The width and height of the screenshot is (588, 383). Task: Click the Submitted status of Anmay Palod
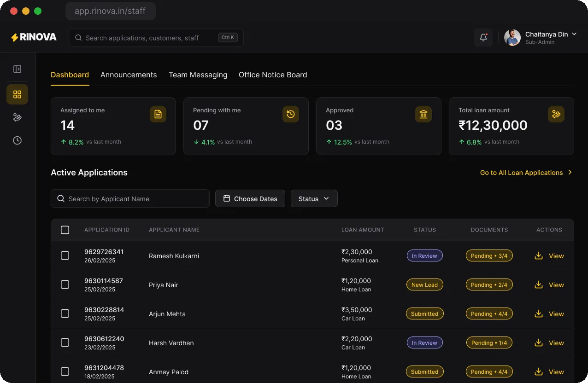[x=425, y=371]
